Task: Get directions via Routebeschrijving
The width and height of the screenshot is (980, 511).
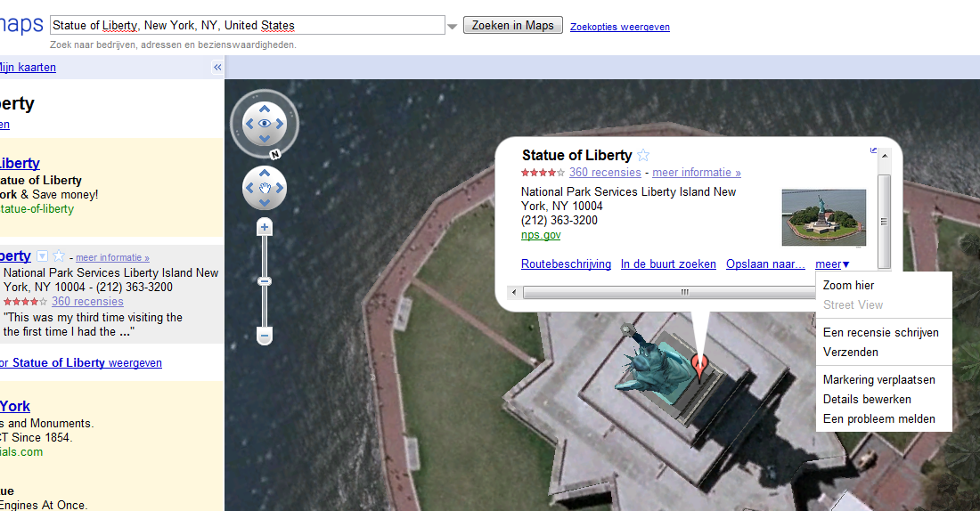Action: click(x=566, y=264)
